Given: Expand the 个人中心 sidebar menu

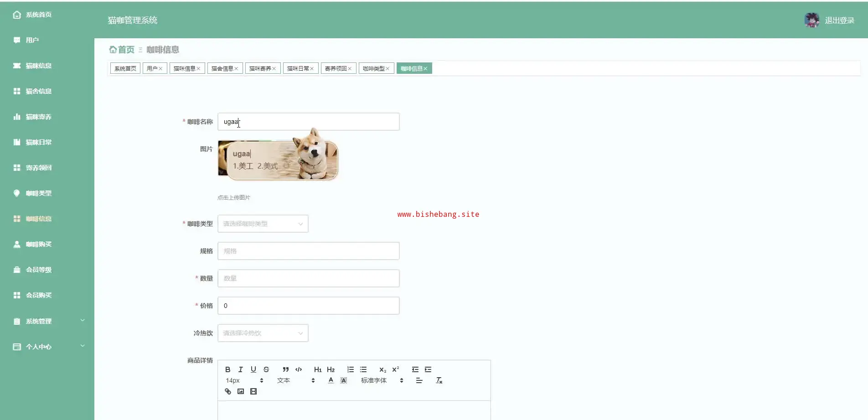Looking at the screenshot, I should point(47,347).
